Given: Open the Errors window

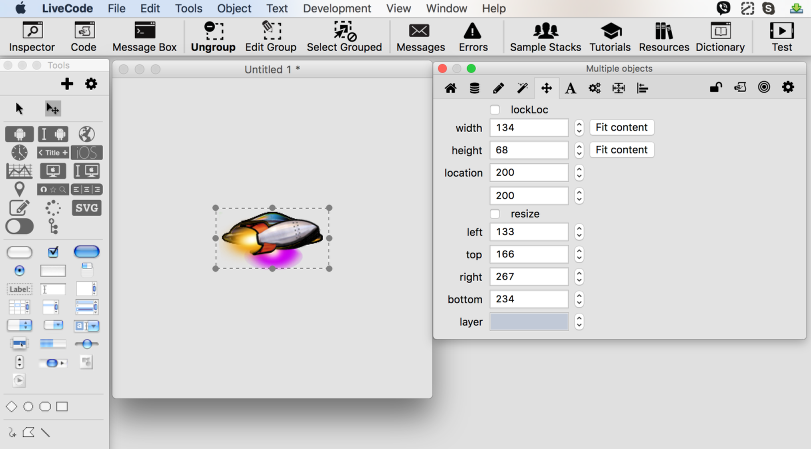Looking at the screenshot, I should click(x=473, y=37).
